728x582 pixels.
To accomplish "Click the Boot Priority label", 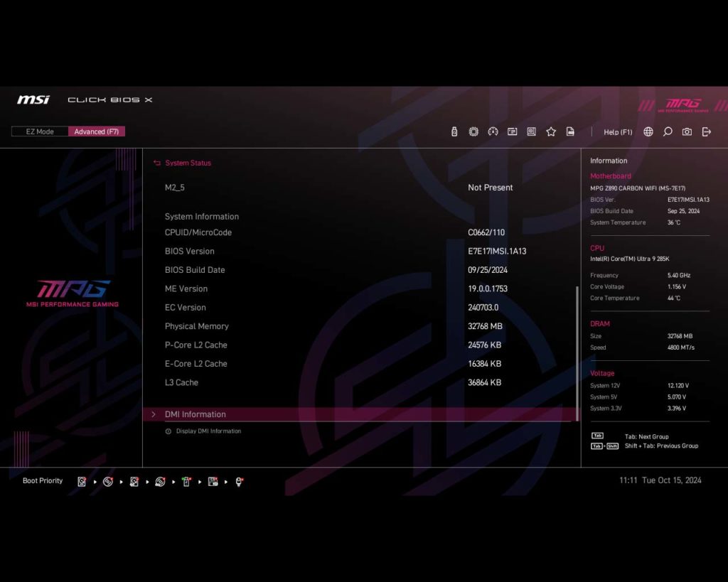I will click(x=43, y=481).
